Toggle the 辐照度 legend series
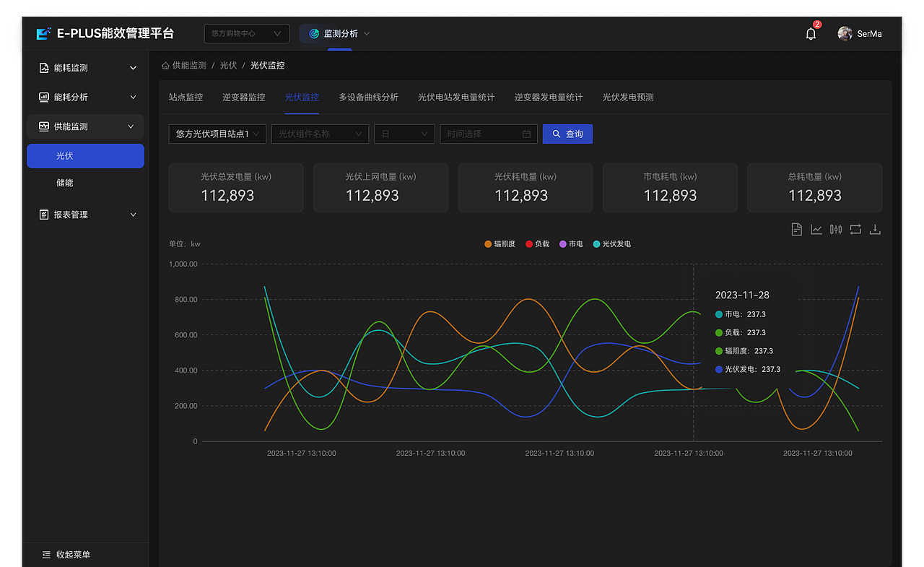Image resolution: width=924 pixels, height=567 pixels. (500, 244)
